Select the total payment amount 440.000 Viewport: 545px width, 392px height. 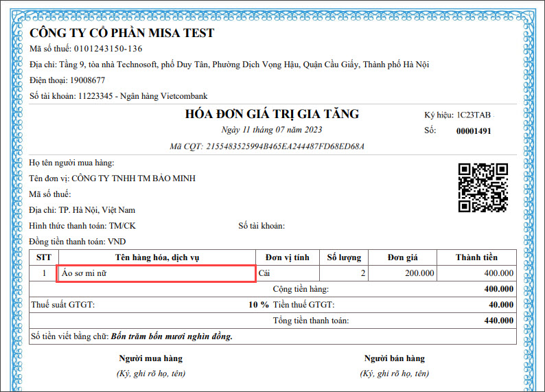click(498, 321)
